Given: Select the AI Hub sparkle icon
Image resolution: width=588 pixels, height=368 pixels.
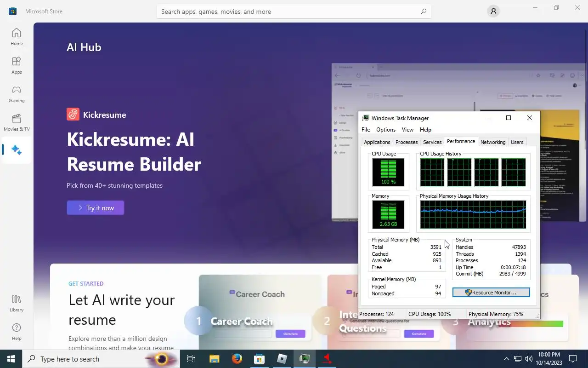Looking at the screenshot, I should pos(17,150).
